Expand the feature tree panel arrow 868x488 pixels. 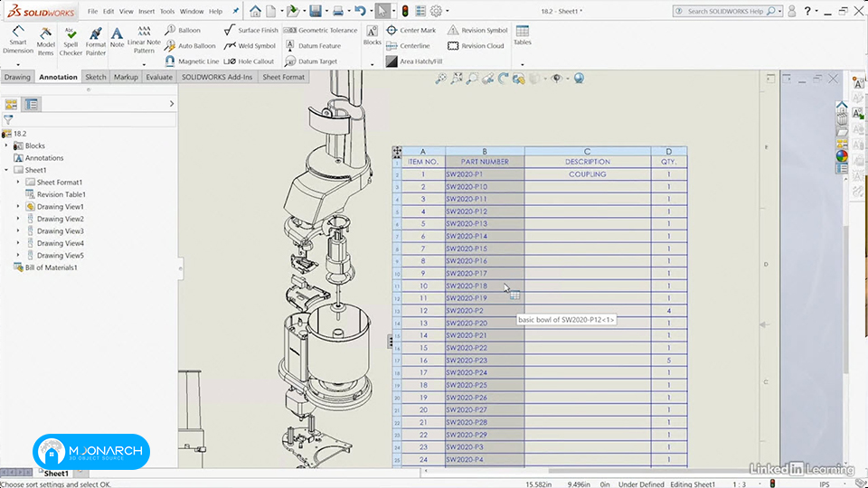[x=172, y=103]
